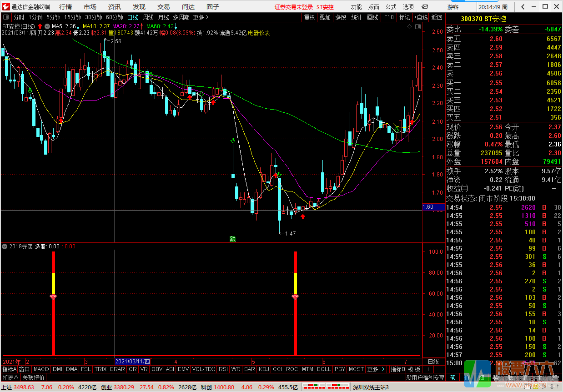Click the round gray icon before MA5
The height and width of the screenshot is (392, 563).
click(47, 26)
